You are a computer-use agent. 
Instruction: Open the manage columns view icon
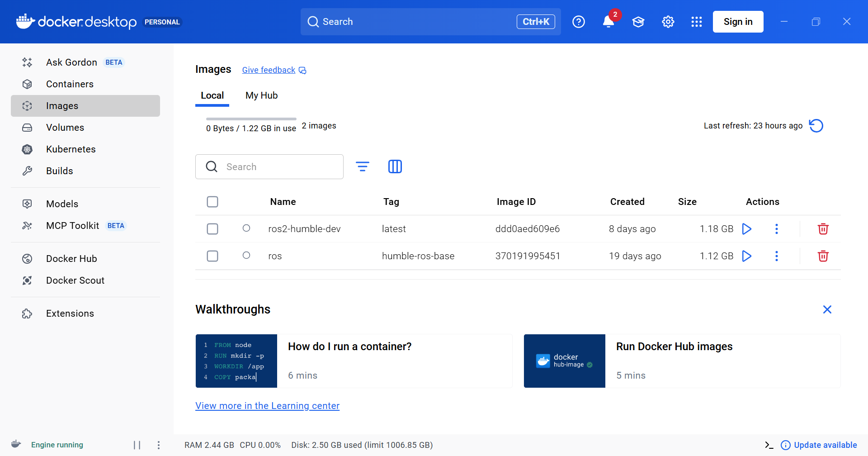[x=395, y=166]
